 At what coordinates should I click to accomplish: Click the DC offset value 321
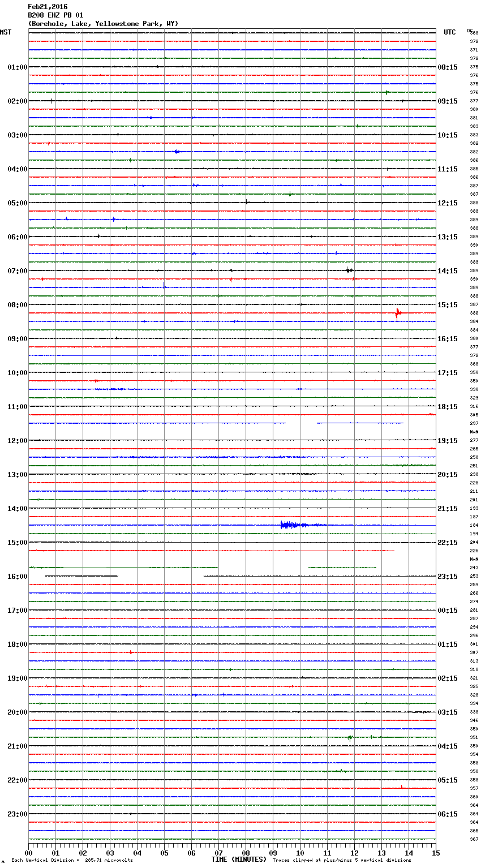(474, 678)
